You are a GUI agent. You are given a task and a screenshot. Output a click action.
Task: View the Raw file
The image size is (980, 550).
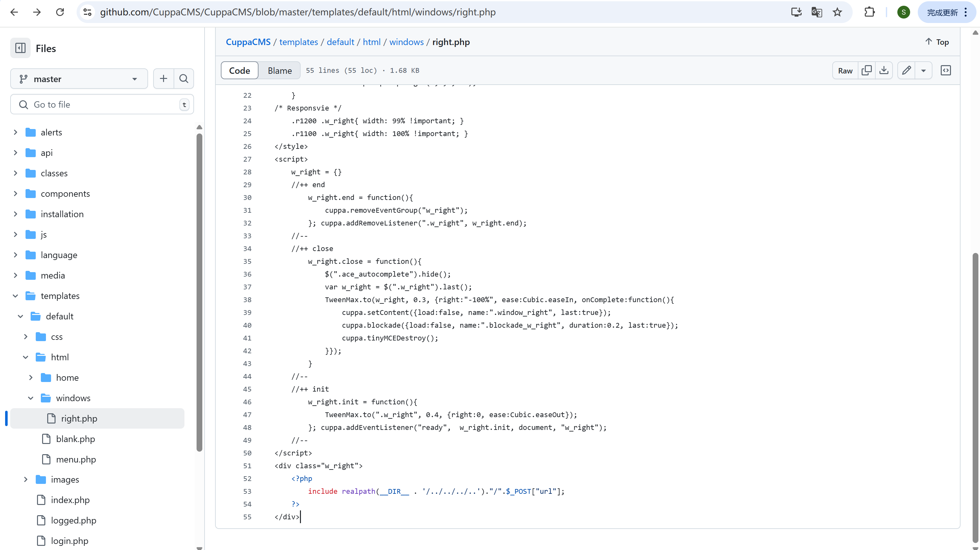tap(845, 71)
